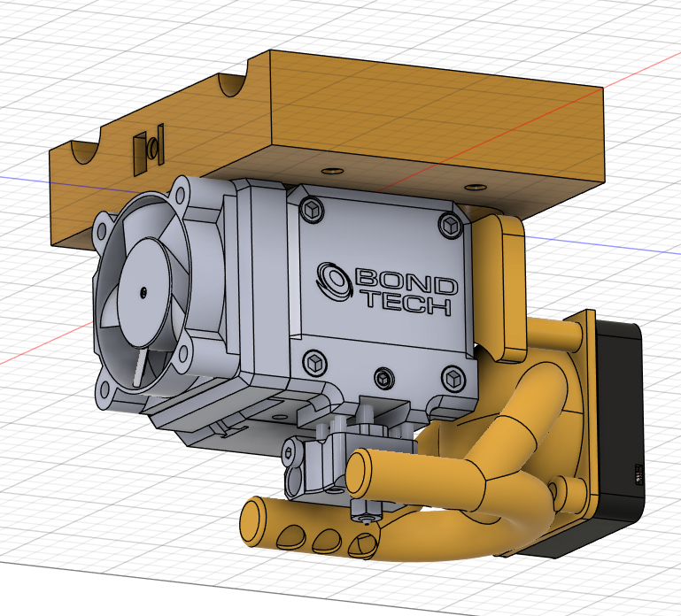The height and width of the screenshot is (616, 681).
Task: Select the small center screw below Bondtech logo
Action: pos(384,379)
